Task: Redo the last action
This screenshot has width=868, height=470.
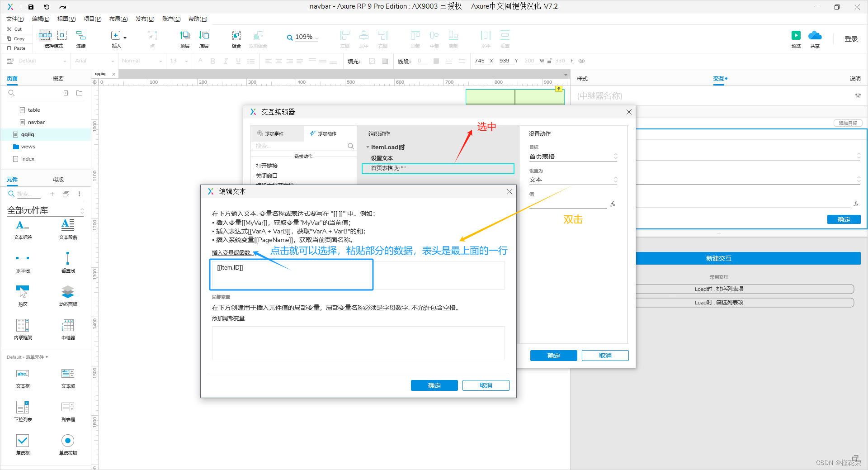Action: (63, 7)
